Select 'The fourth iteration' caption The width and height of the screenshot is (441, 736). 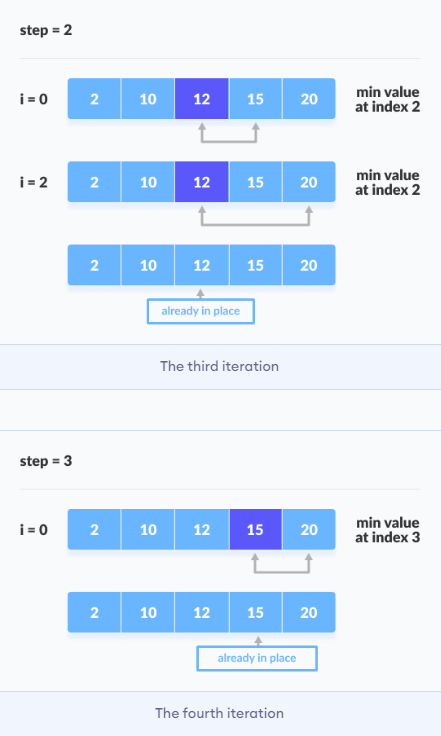220,713
